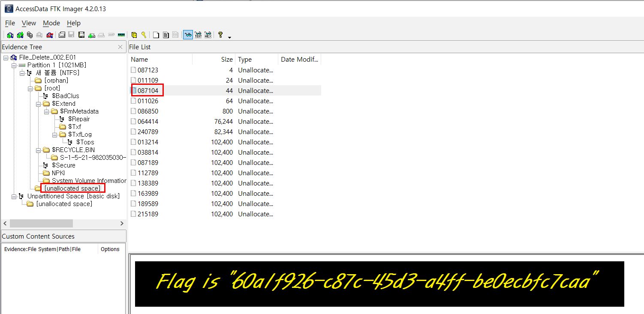This screenshot has height=314, width=644.
Task: Open the Help menu
Action: [74, 23]
